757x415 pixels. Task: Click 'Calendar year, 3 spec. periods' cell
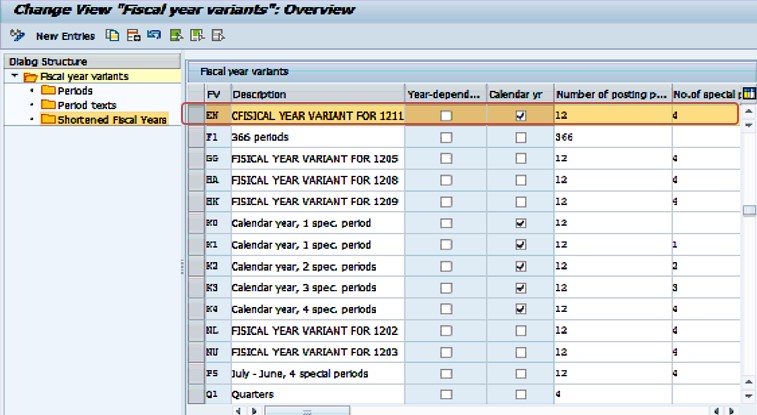tap(317, 288)
